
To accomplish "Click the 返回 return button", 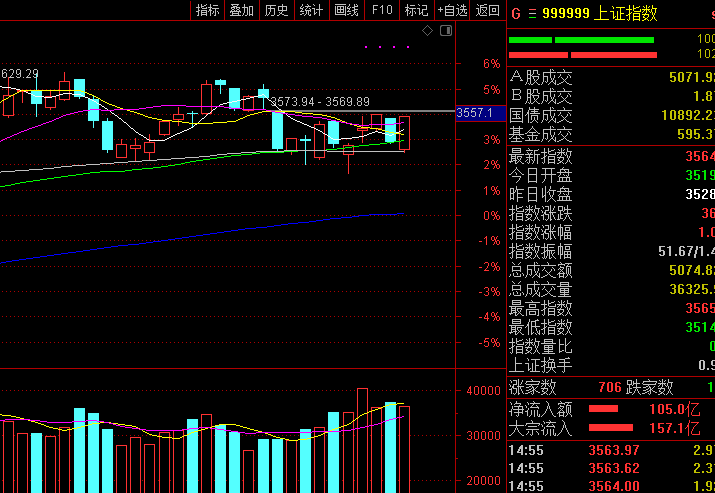I will coord(487,10).
